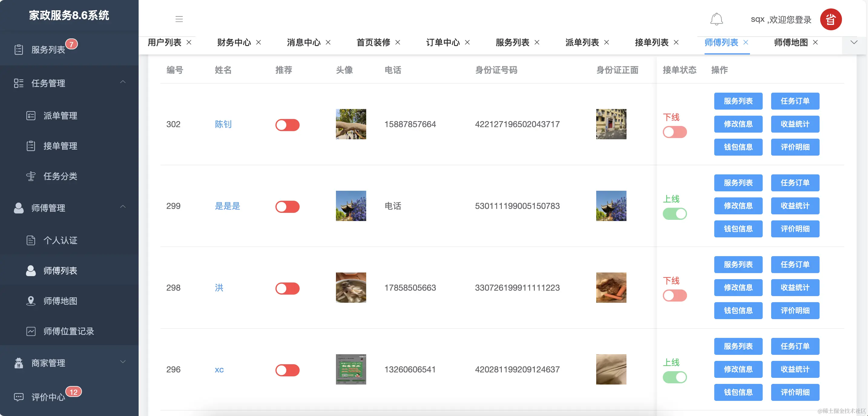Open the 派单管理 sidebar item icon

coord(31,116)
